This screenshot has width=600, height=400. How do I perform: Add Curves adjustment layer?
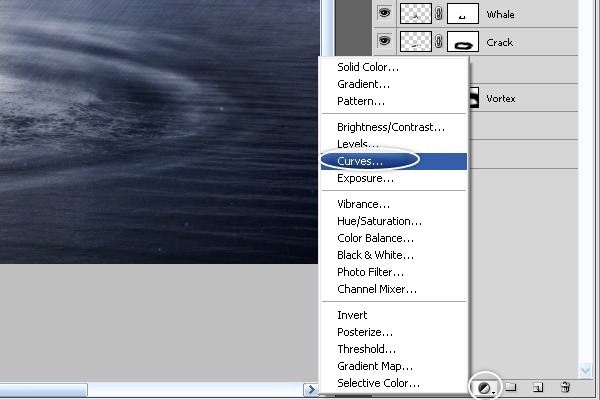tap(394, 161)
